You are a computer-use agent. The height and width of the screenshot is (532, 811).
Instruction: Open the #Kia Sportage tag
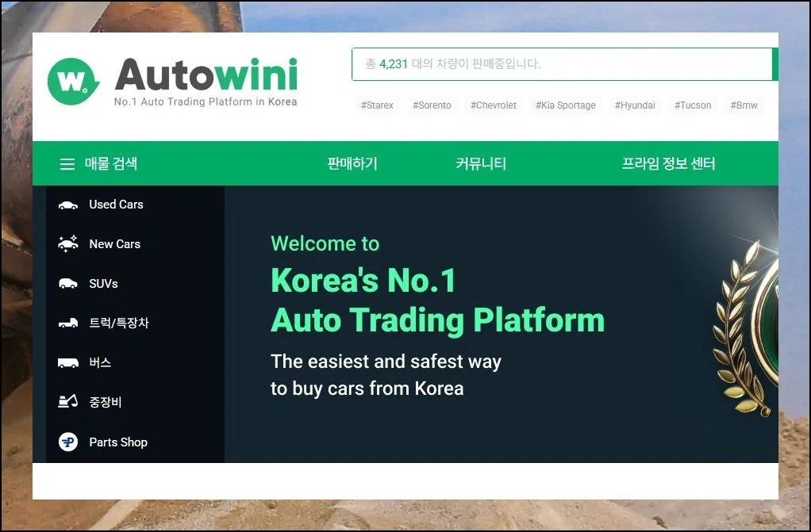[x=565, y=105]
